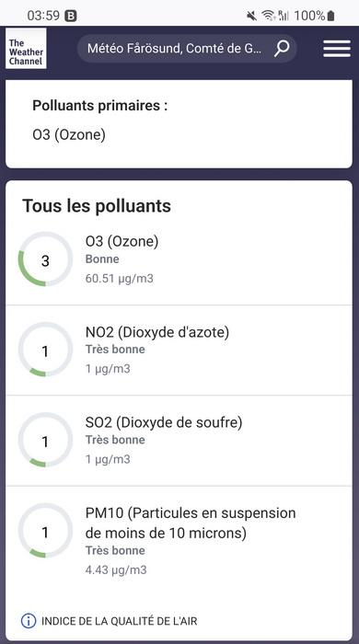Click the info icon beside air quality index

(x=29, y=621)
